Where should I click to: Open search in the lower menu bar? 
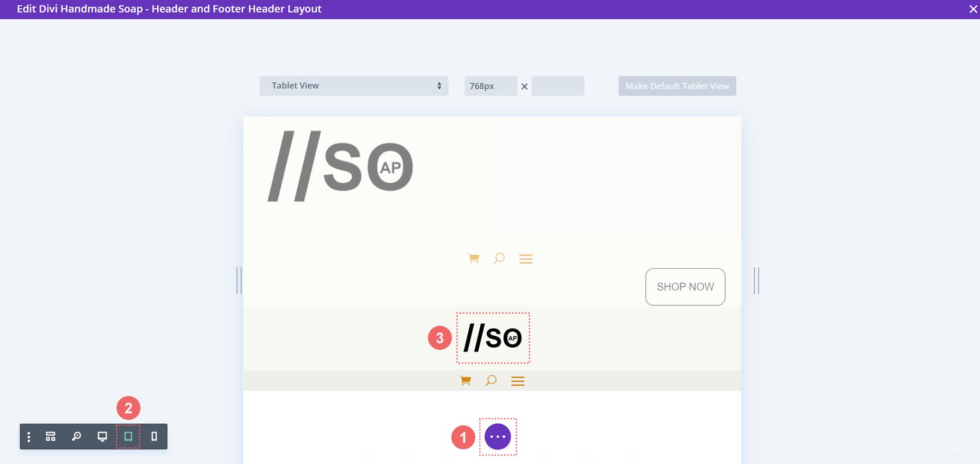tap(491, 381)
